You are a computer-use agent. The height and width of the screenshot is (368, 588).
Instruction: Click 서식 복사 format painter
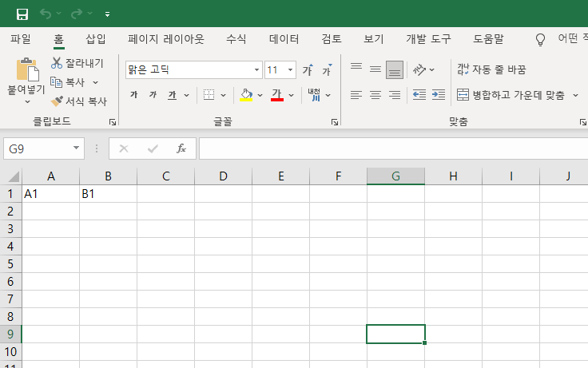click(79, 101)
